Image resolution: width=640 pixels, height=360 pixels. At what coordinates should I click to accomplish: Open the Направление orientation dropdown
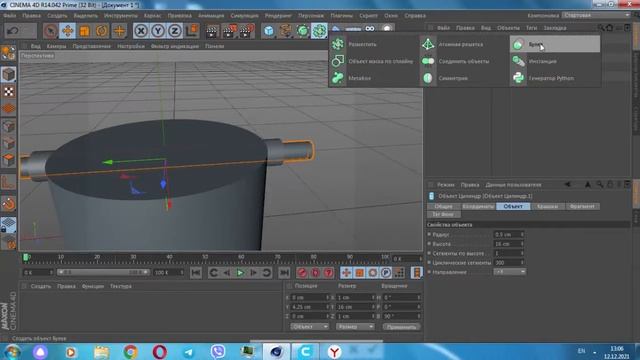pyautogui.click(x=509, y=272)
